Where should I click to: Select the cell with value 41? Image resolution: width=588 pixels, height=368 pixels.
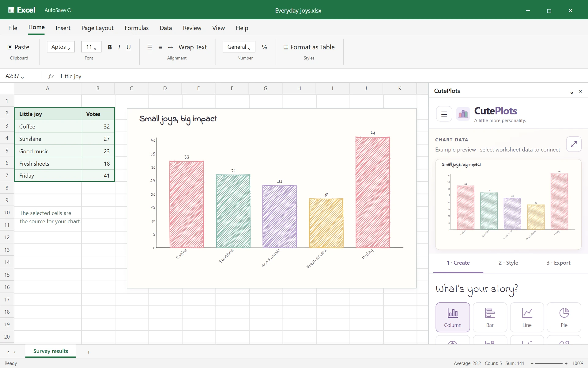98,176
